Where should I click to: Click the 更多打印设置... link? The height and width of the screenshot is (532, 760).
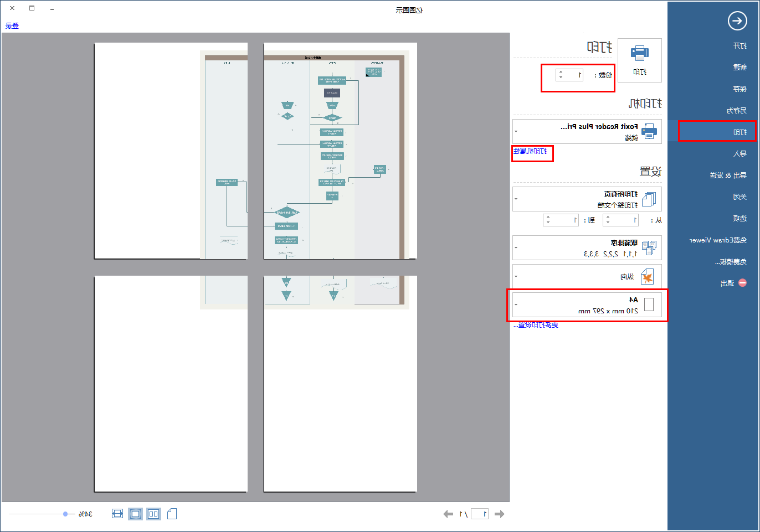[x=536, y=325]
